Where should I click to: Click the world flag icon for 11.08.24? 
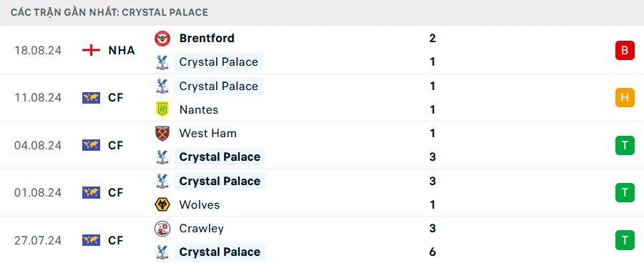pyautogui.click(x=91, y=98)
